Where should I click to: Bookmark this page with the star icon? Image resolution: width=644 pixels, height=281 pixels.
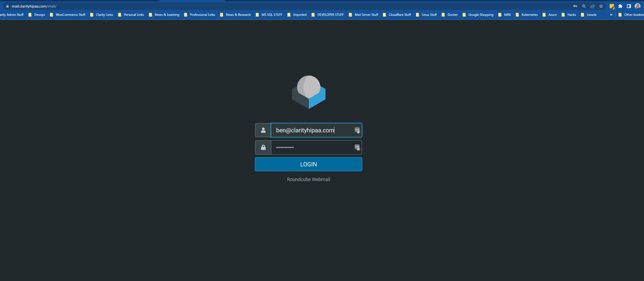pos(601,6)
